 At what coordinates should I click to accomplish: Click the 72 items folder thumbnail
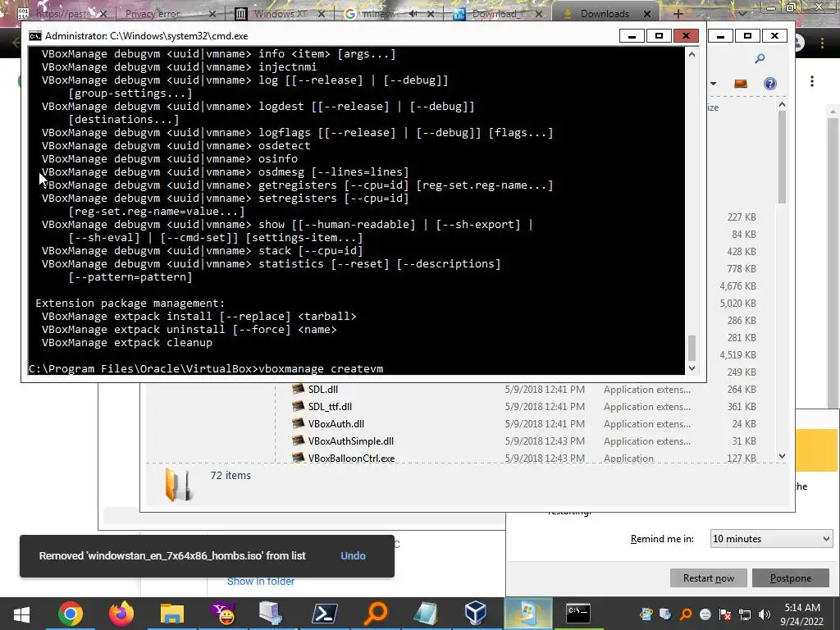click(x=178, y=484)
